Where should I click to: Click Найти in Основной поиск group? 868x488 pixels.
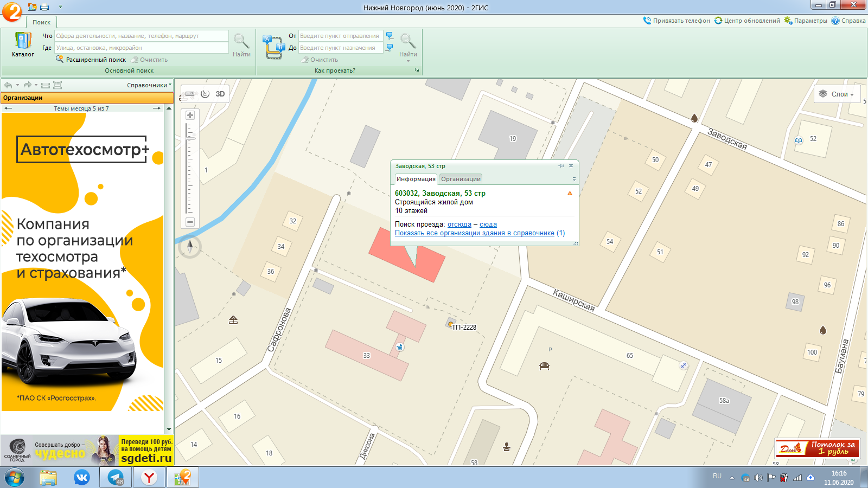coord(241,45)
